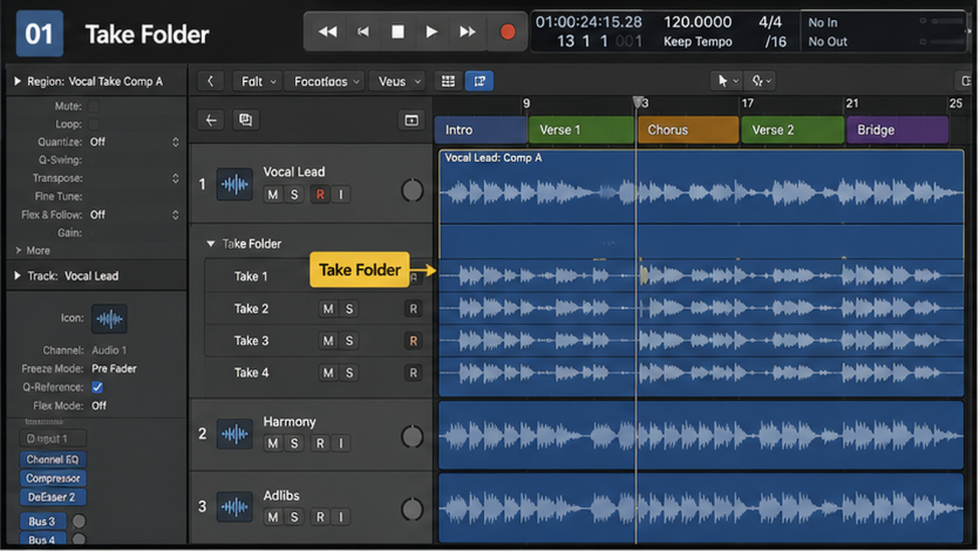Open the DeEsser 2 plugin slot

tap(53, 497)
